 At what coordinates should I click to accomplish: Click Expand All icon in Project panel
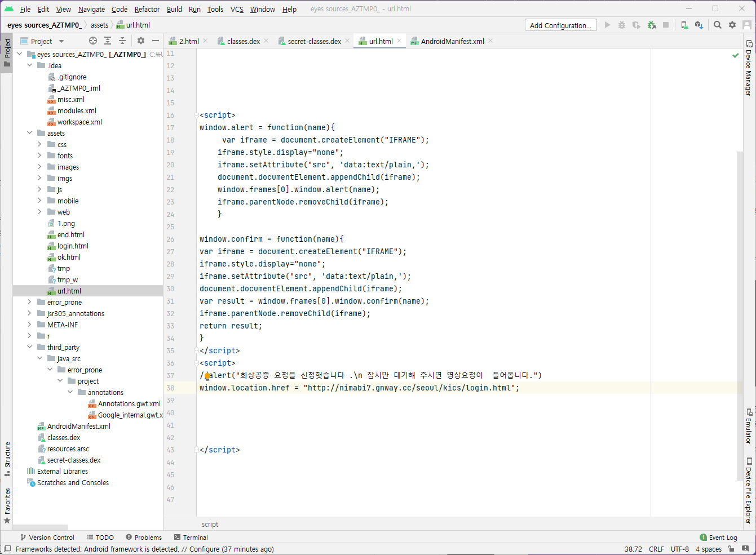pos(108,41)
